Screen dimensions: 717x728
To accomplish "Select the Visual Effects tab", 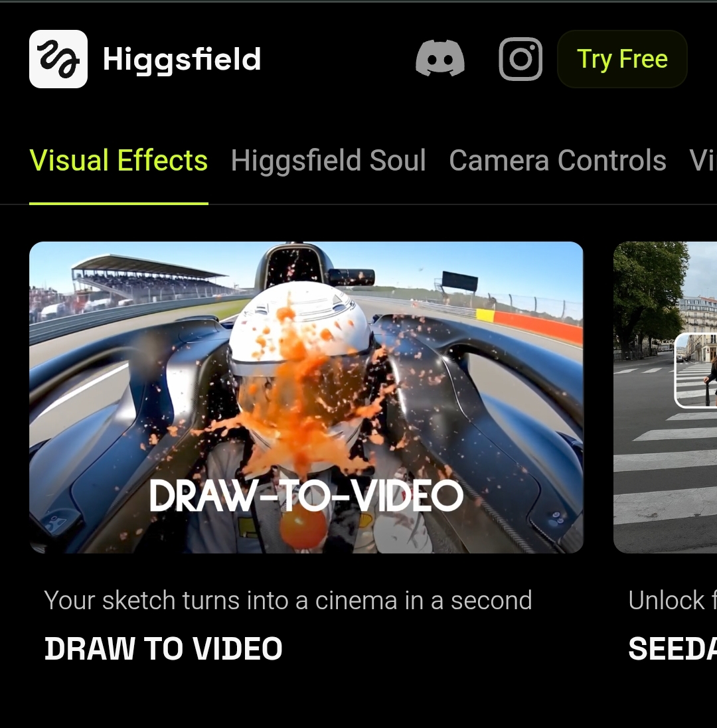I will pos(118,161).
